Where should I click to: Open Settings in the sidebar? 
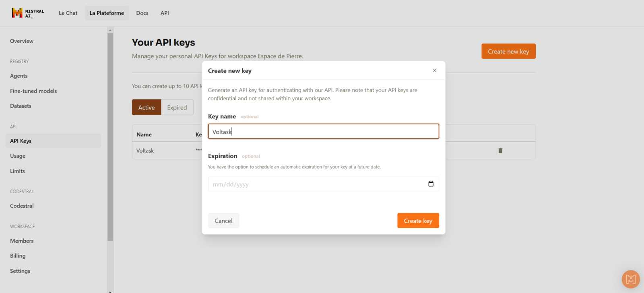coord(20,271)
